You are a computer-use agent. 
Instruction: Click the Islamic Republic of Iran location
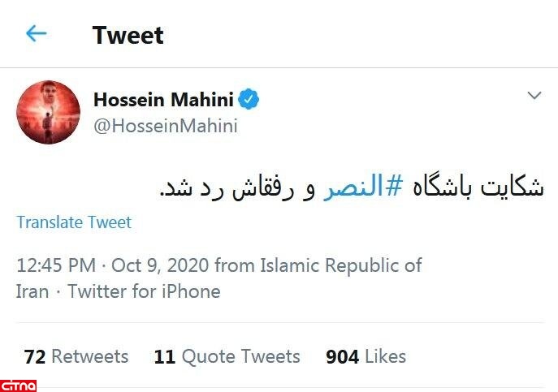pyautogui.click(x=341, y=266)
